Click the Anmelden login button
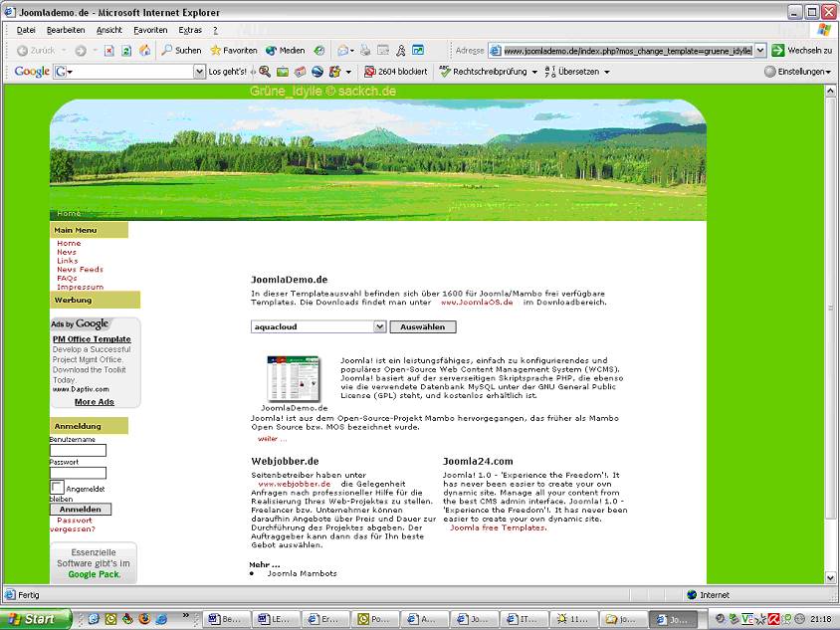Image resolution: width=840 pixels, height=630 pixels. click(x=81, y=509)
